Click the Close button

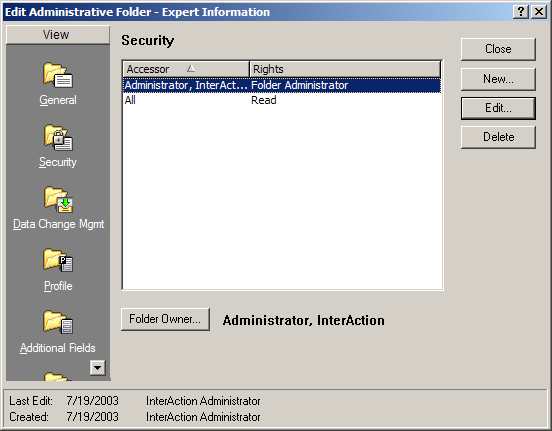pos(498,49)
